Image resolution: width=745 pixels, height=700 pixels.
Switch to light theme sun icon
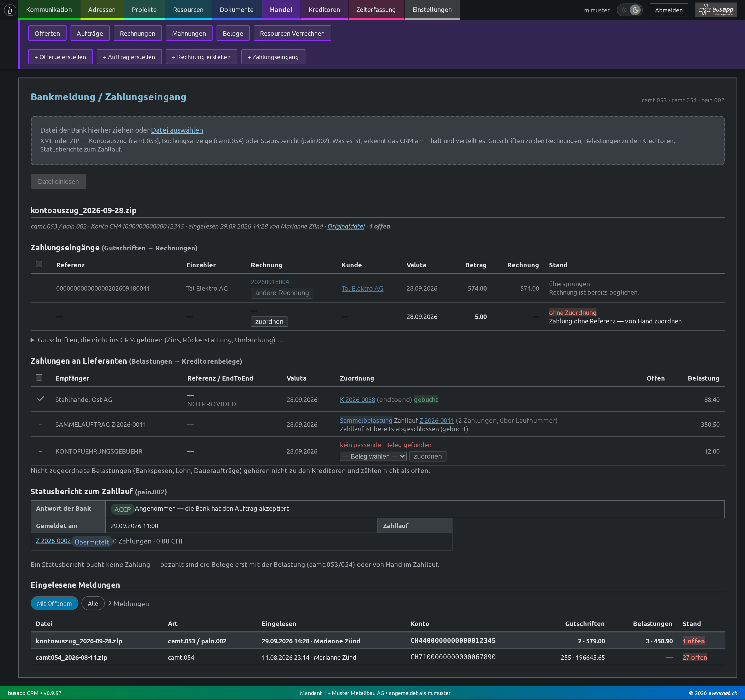(x=624, y=10)
